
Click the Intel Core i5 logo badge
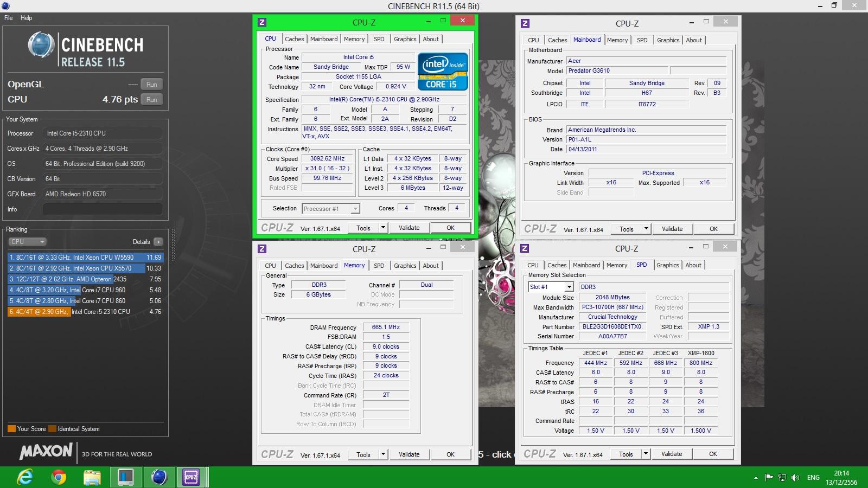443,71
